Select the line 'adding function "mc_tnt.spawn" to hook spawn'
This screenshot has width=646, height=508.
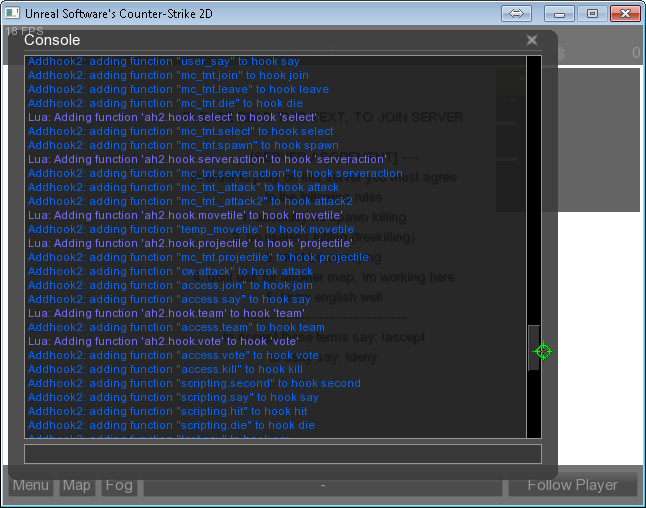point(183,145)
